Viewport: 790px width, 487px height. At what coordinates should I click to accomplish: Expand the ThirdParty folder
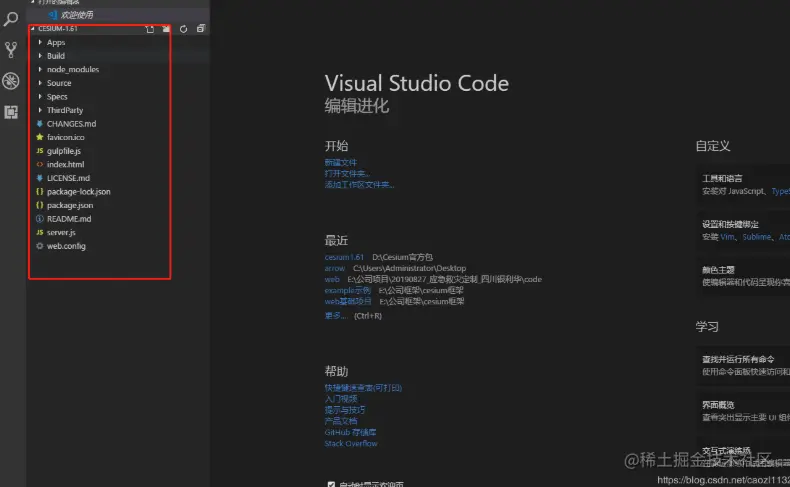coord(64,110)
